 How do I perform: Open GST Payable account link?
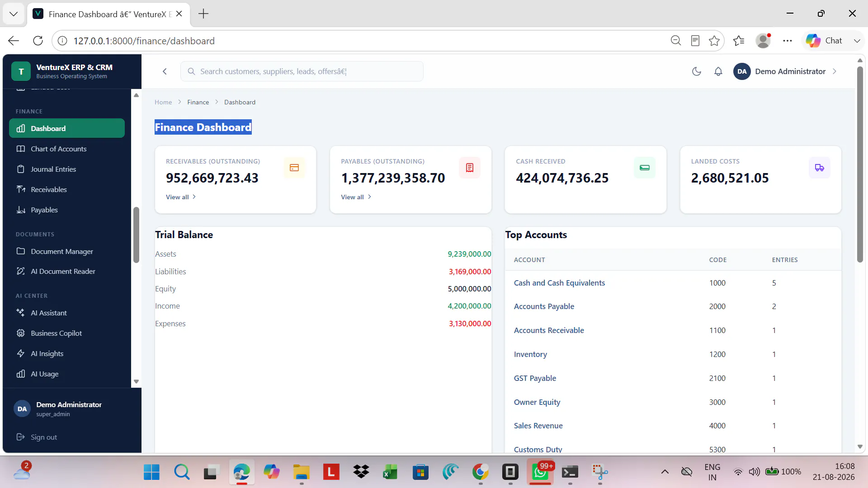click(x=535, y=378)
